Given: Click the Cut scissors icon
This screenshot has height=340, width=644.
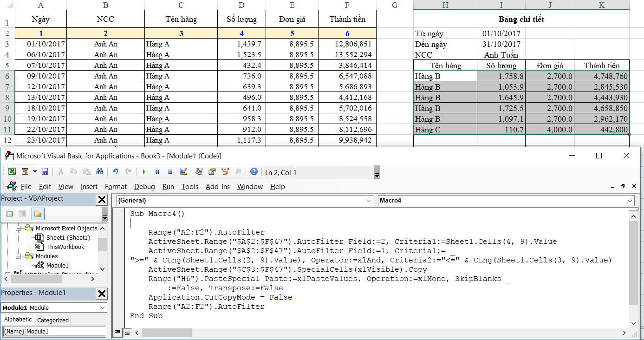Looking at the screenshot, I should 60,172.
